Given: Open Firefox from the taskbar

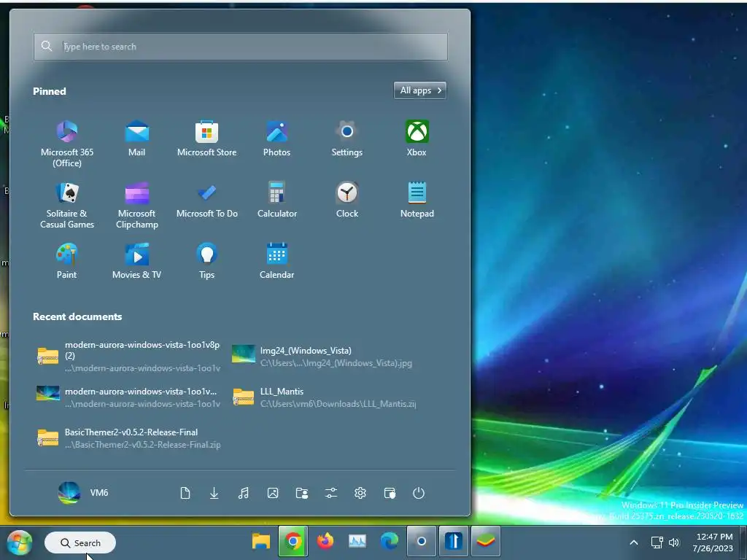Looking at the screenshot, I should [x=325, y=542].
